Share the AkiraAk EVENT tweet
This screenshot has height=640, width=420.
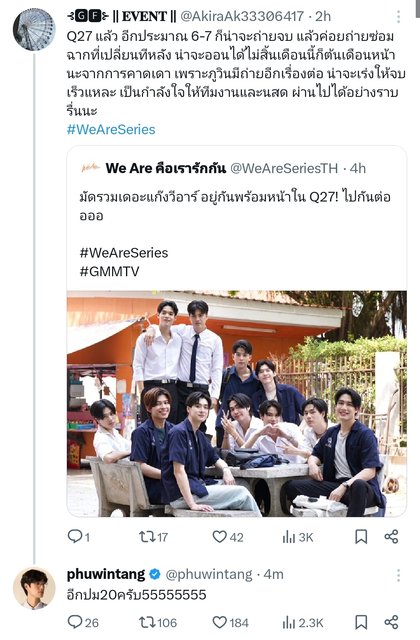click(x=391, y=536)
